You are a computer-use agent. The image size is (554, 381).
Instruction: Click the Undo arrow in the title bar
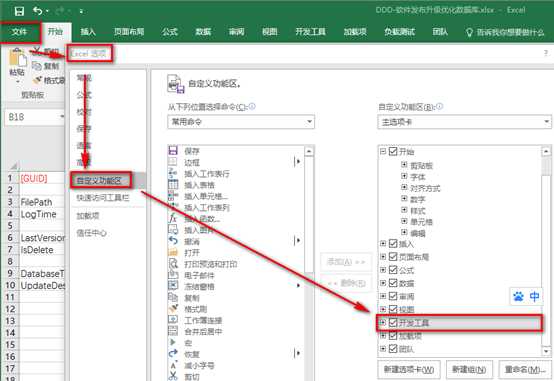click(x=38, y=11)
